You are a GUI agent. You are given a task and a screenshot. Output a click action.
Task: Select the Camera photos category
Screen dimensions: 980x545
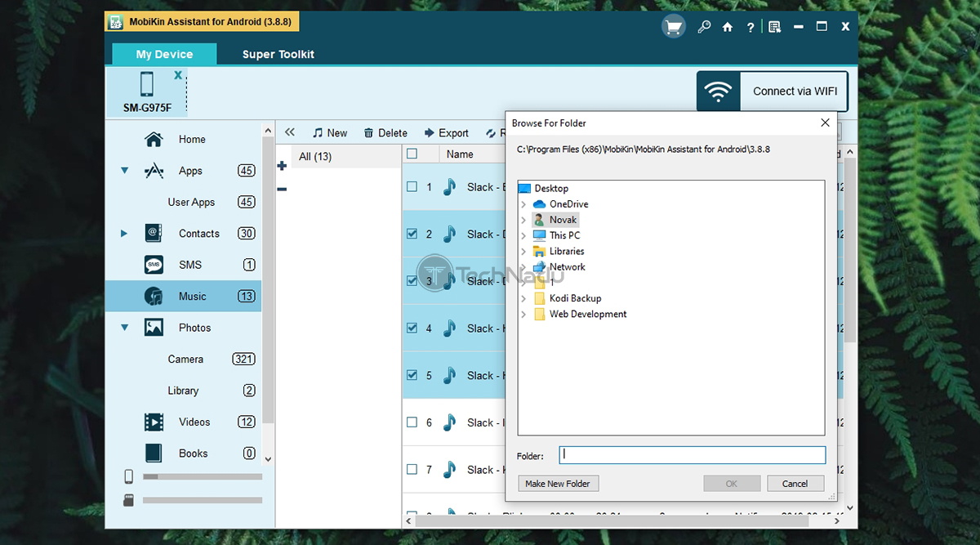(x=185, y=359)
